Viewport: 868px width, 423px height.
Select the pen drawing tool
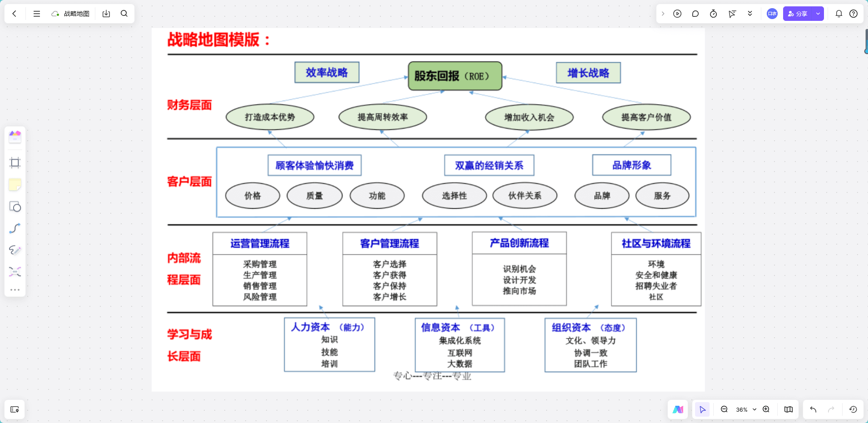pyautogui.click(x=15, y=250)
